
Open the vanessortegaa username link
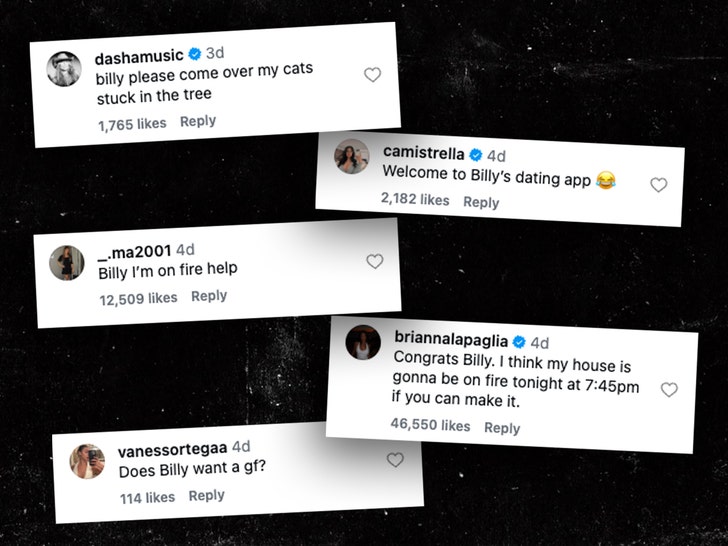point(172,449)
